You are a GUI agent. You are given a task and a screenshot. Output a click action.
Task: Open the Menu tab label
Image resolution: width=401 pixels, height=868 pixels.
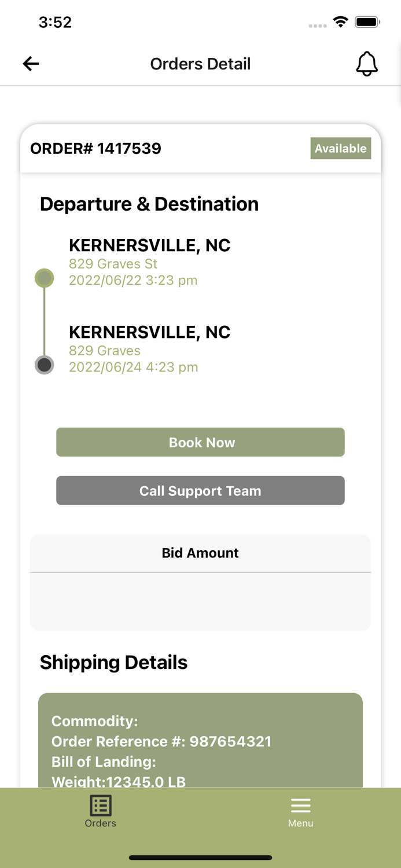point(300,823)
